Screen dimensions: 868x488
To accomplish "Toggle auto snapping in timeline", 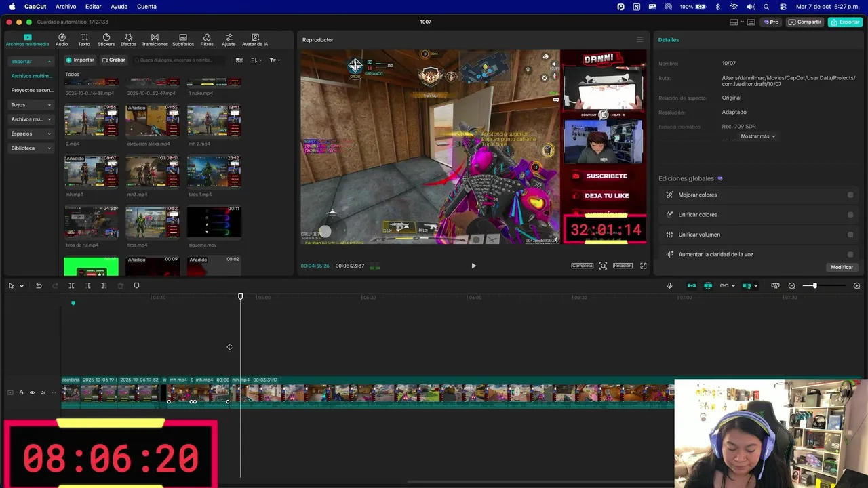I will [708, 285].
